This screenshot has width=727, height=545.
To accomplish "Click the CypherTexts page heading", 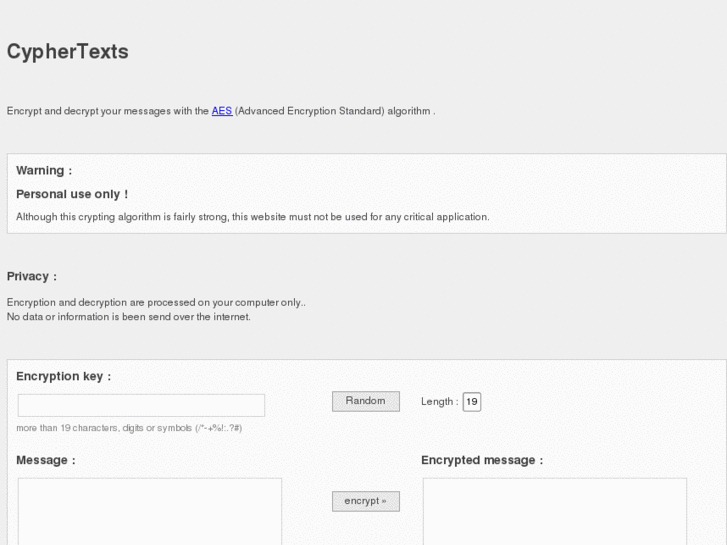I will (x=68, y=51).
